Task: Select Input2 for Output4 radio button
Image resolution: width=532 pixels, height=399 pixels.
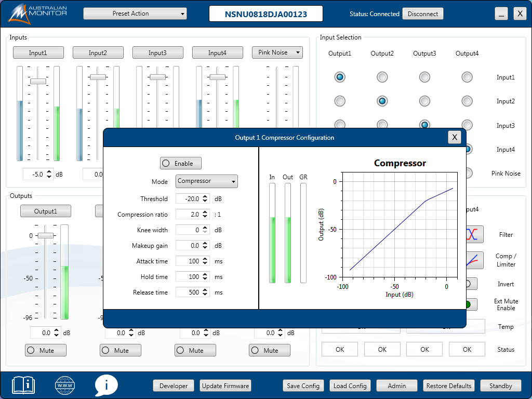Action: point(467,101)
